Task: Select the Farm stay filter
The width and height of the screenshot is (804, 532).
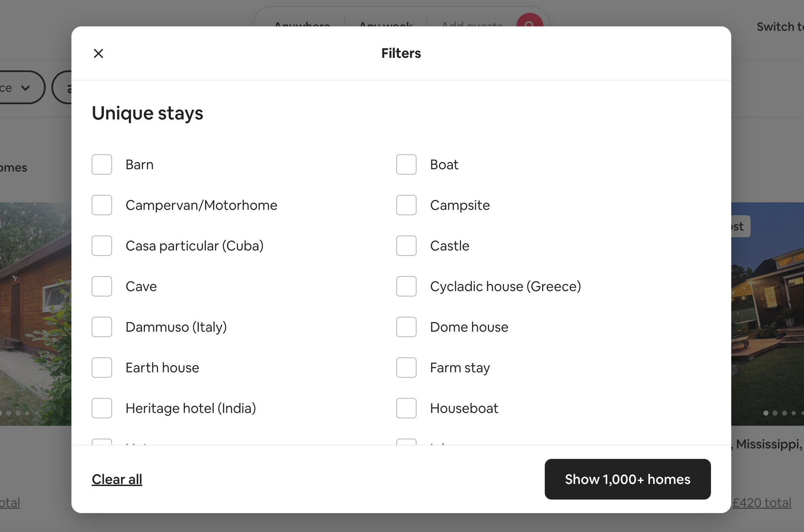Action: point(406,368)
